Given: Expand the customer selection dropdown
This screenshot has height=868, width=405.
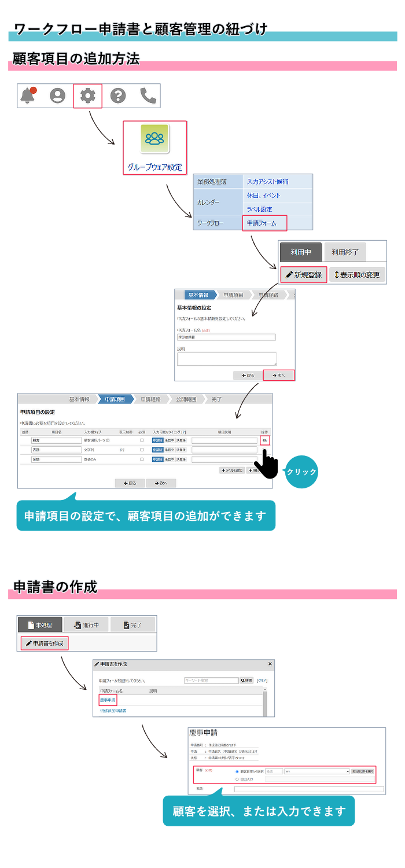Looking at the screenshot, I should pyautogui.click(x=317, y=771).
